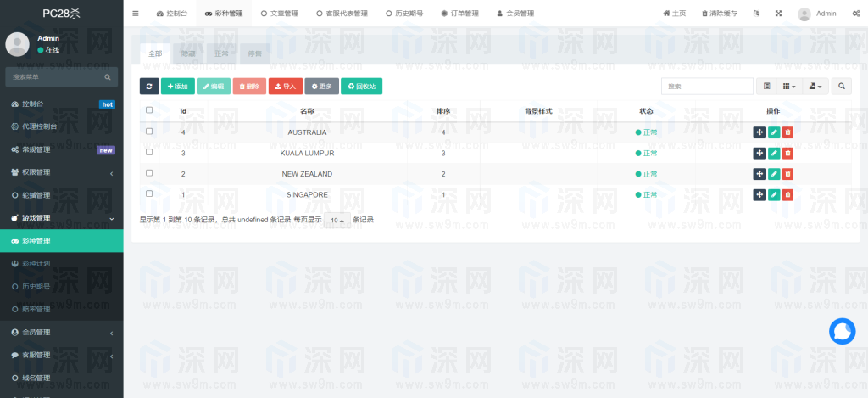Open the columns grid dropdown

coord(788,87)
